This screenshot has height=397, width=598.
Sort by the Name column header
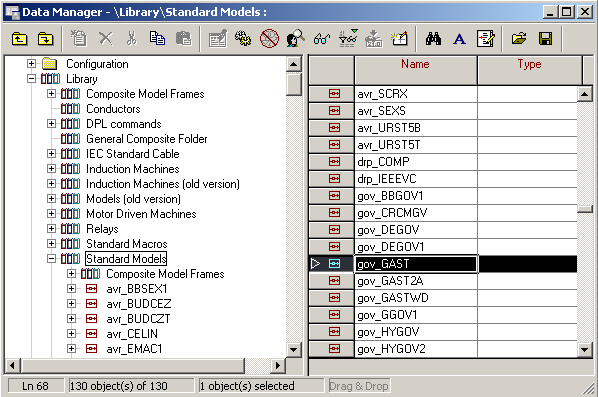416,70
